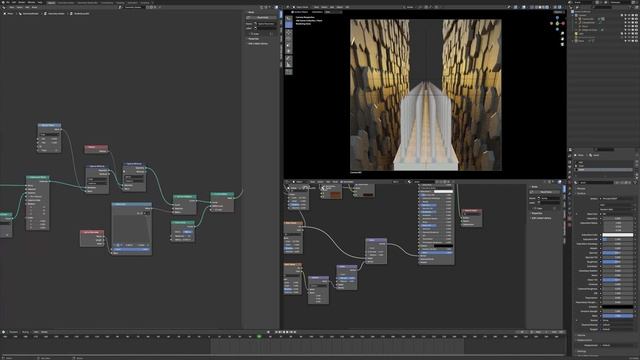This screenshot has width=640, height=360.
Task: Click the Emission black color swatch
Action: pyautogui.click(x=618, y=307)
